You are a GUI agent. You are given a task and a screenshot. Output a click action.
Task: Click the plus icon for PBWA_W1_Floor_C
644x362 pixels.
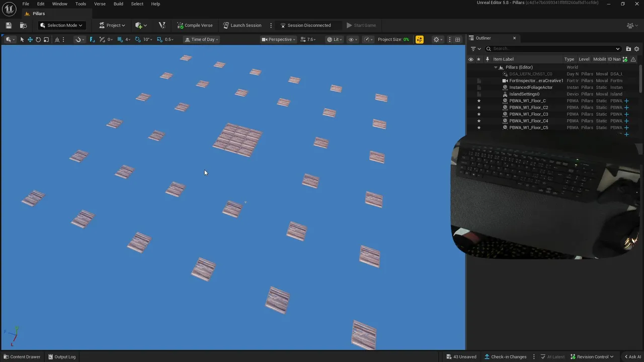626,101
